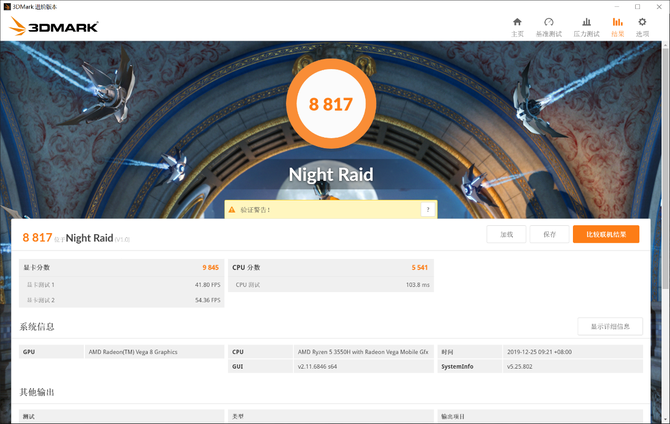Click the graphics score (显卡分数) label

point(37,268)
